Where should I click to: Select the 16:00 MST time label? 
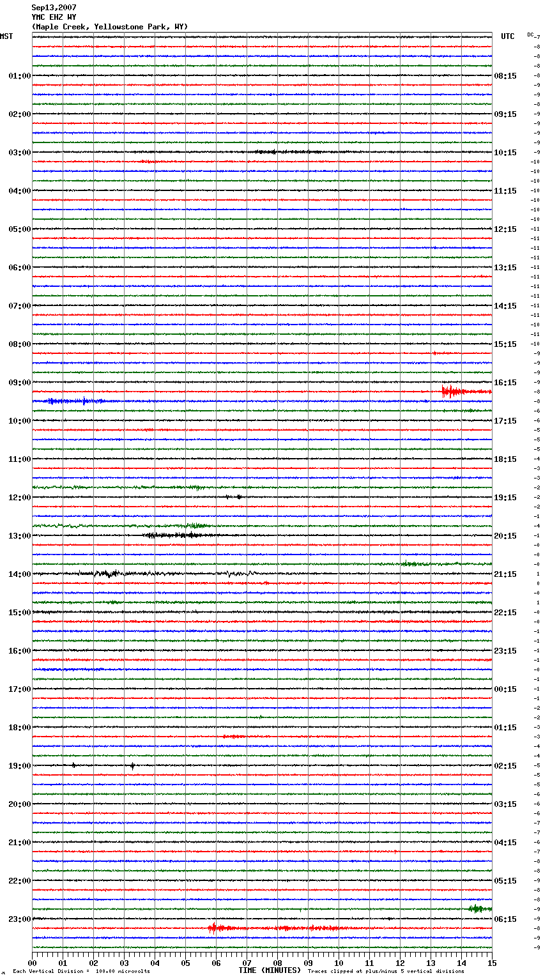tap(20, 651)
